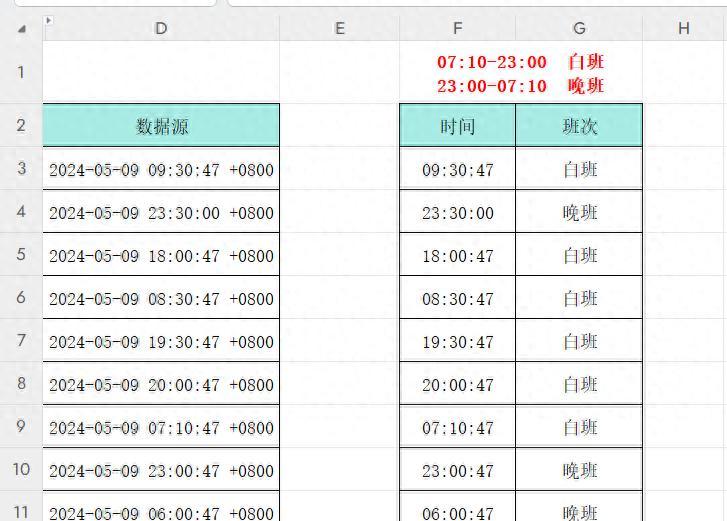Select row 4 header
Image resolution: width=727 pixels, height=521 pixels.
pos(21,211)
